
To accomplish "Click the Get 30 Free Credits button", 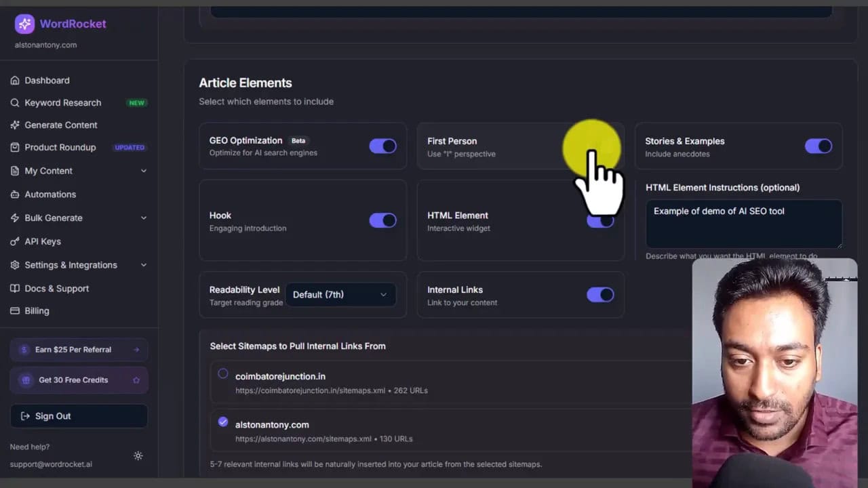I will [x=79, y=380].
